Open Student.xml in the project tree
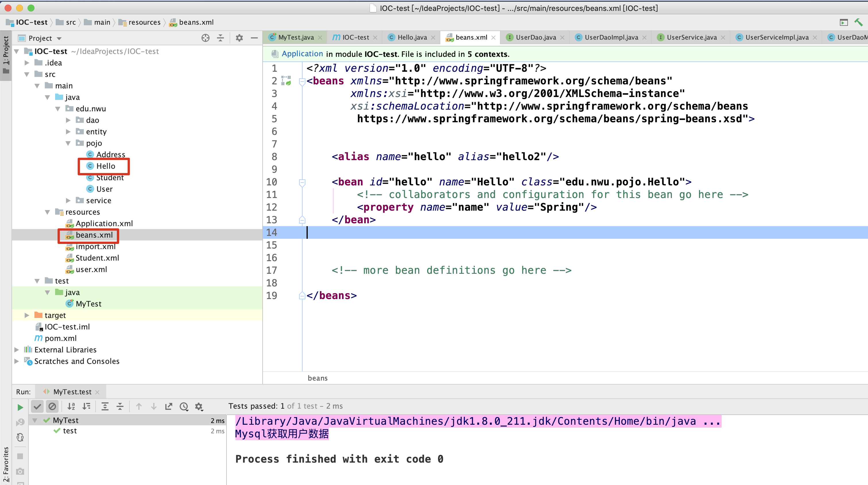This screenshot has height=485, width=868. 97,258
